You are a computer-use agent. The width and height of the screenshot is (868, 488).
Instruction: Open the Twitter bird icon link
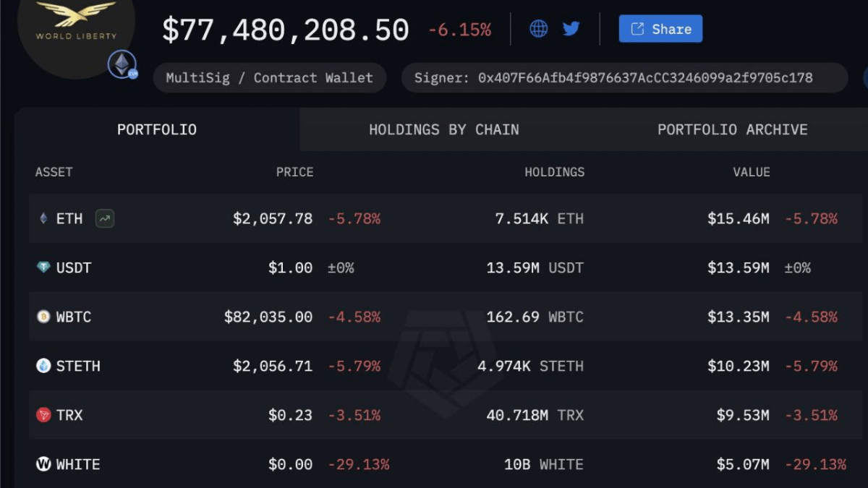(571, 29)
